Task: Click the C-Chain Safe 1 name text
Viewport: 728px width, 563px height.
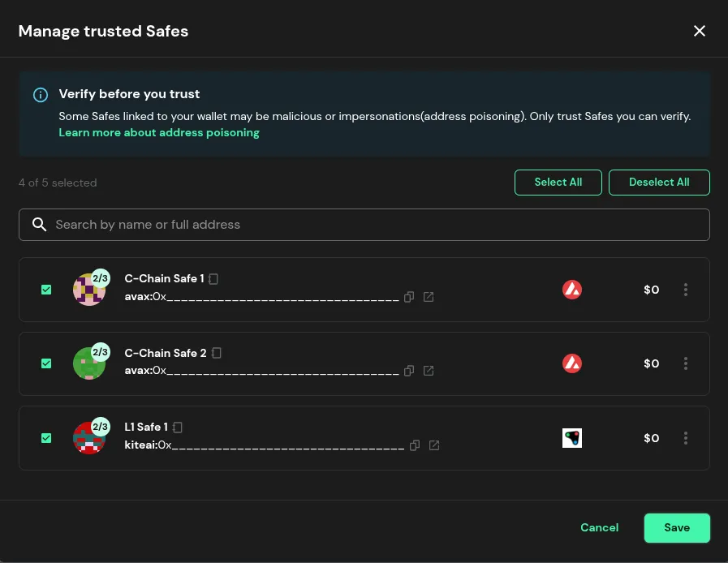Action: pyautogui.click(x=165, y=279)
